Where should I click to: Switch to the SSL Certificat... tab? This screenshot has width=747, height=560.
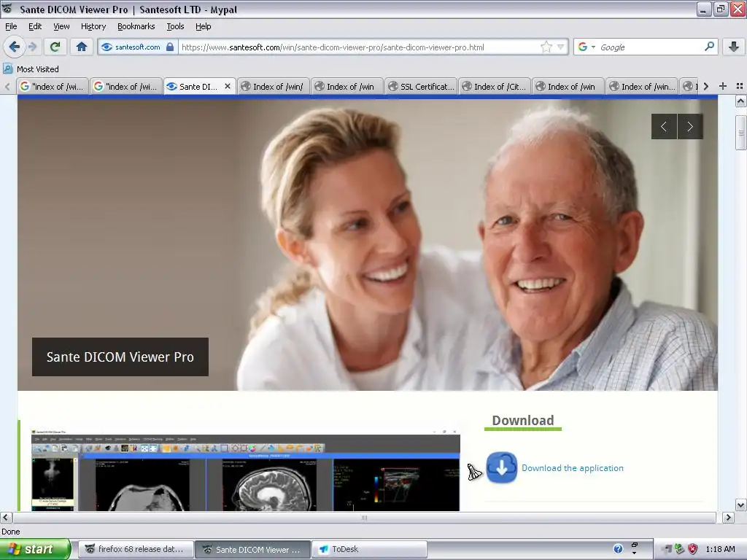pos(420,86)
